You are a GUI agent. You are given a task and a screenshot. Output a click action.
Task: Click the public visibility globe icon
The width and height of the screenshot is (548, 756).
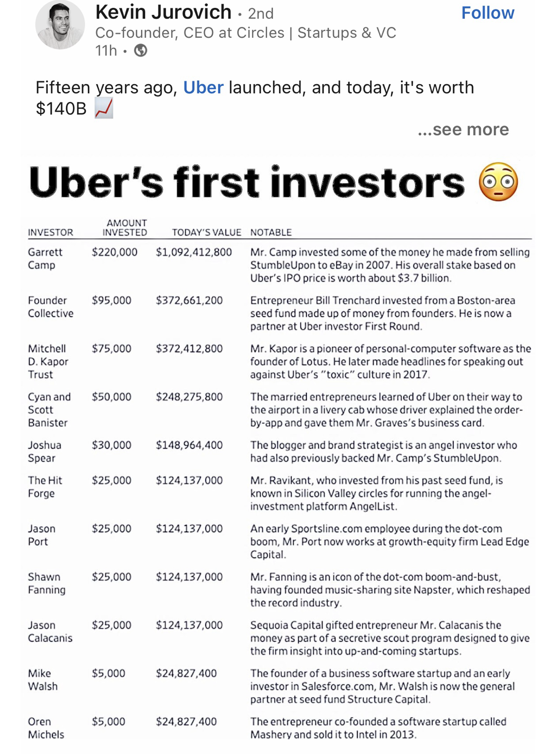tap(141, 50)
